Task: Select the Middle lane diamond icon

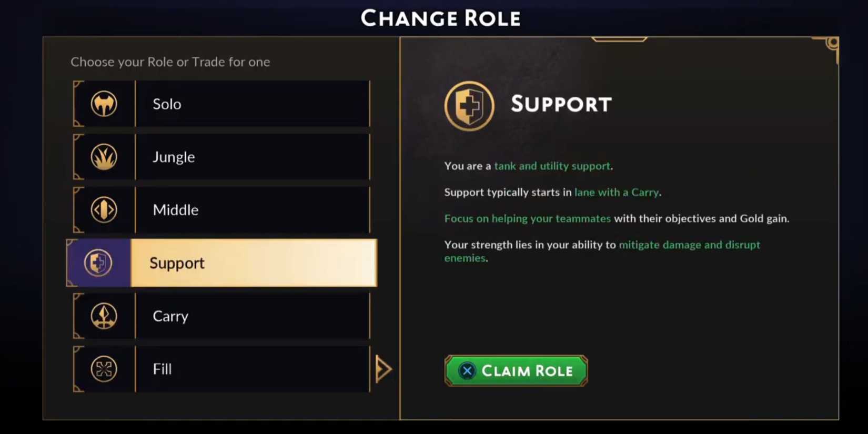Action: pyautogui.click(x=104, y=209)
